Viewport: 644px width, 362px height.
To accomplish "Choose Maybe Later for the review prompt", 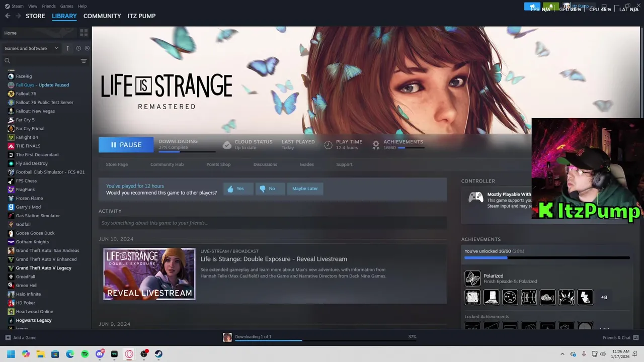I will point(305,189).
